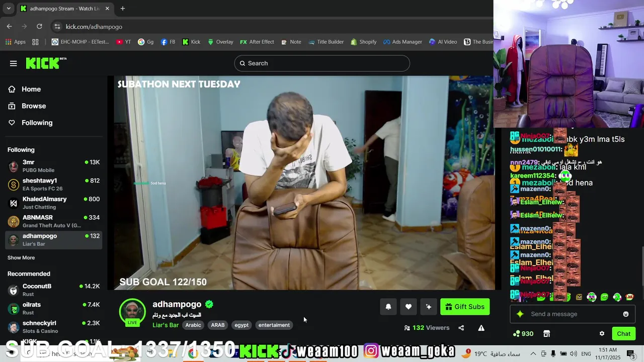Open the AI Video bookmark
The height and width of the screenshot is (362, 644).
[x=443, y=42]
